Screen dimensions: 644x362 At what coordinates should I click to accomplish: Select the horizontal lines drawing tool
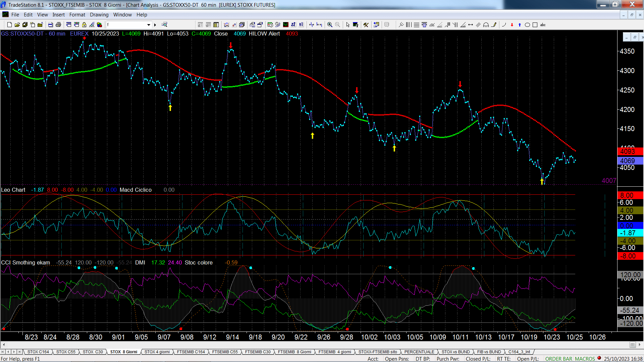point(417,25)
